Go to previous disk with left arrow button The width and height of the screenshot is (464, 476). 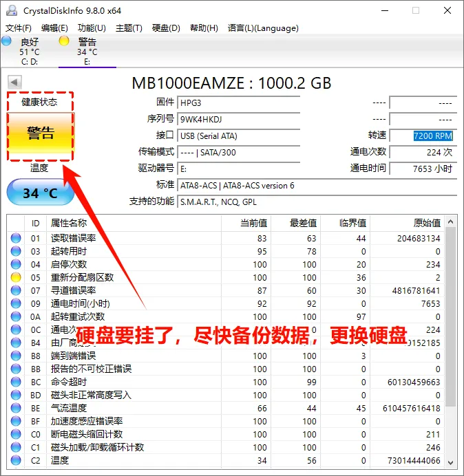14,82
